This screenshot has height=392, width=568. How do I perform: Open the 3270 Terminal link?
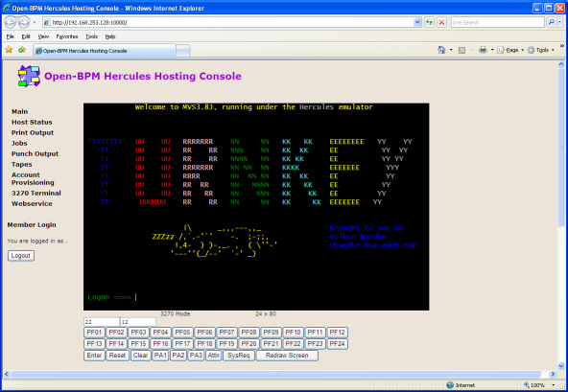pyautogui.click(x=36, y=193)
